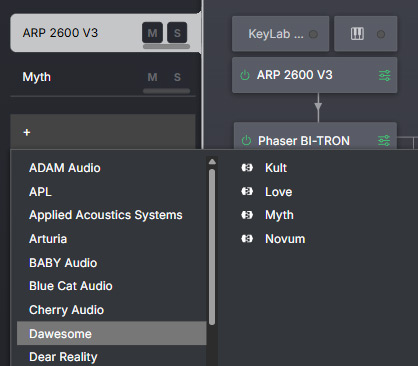The image size is (418, 366).
Task: Open ARP 2600 V3 settings sliders icon
Action: tap(384, 75)
